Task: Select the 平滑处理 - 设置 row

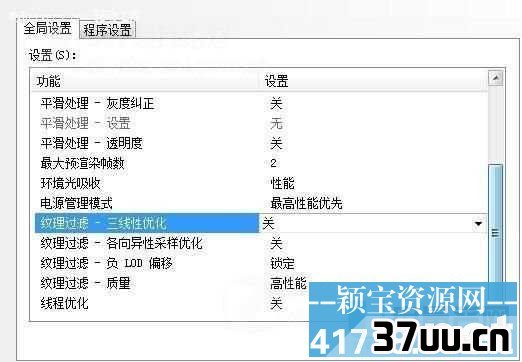Action: pos(260,123)
